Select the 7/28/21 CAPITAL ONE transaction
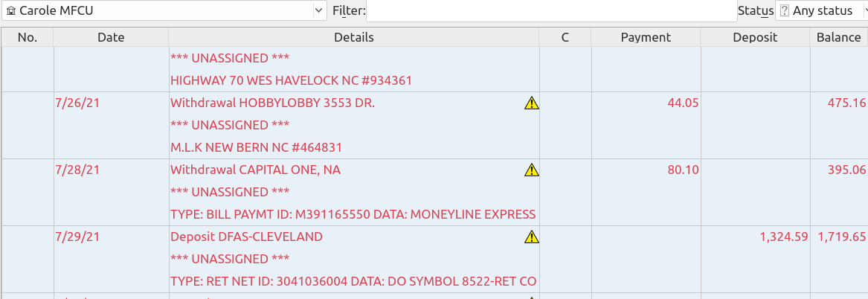Image resolution: width=868 pixels, height=299 pixels. (x=255, y=170)
